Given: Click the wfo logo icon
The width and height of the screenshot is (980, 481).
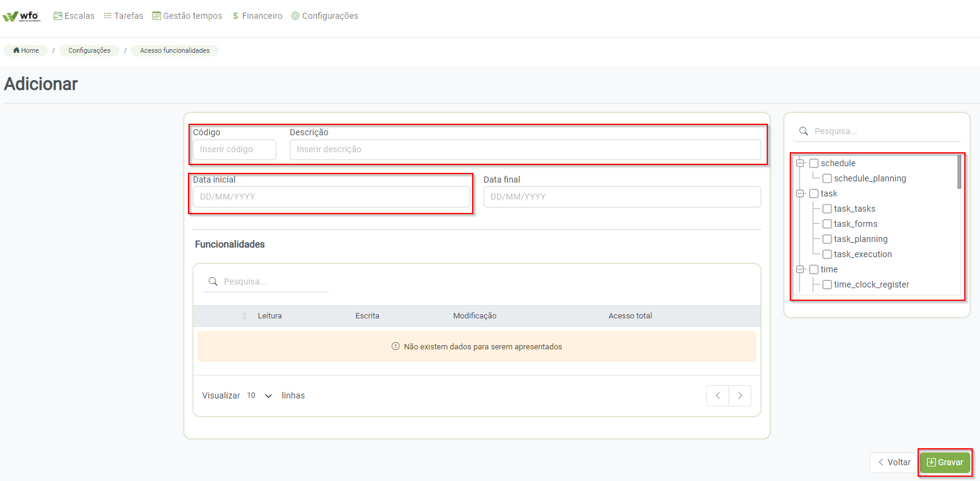Looking at the screenshot, I should click(21, 16).
